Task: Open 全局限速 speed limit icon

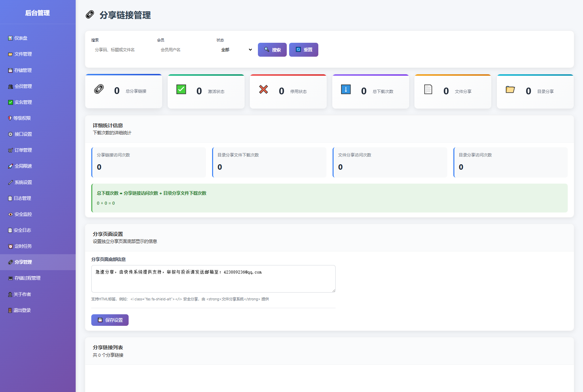Action: [x=10, y=166]
